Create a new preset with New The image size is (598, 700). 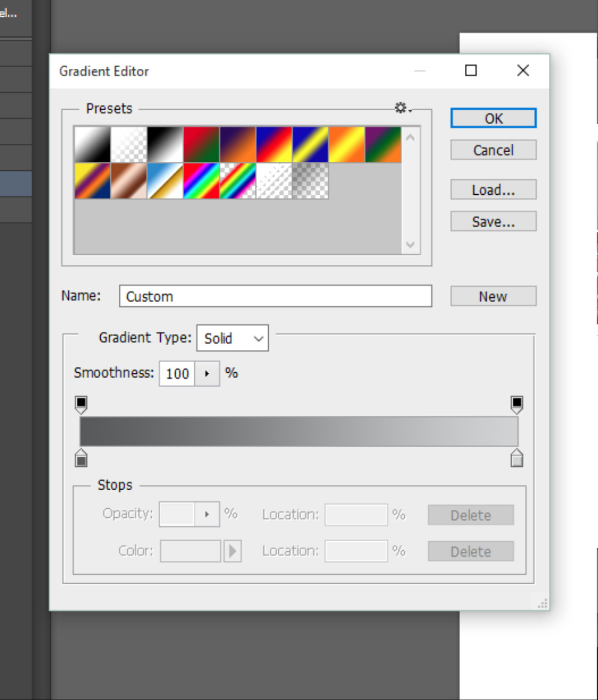494,297
